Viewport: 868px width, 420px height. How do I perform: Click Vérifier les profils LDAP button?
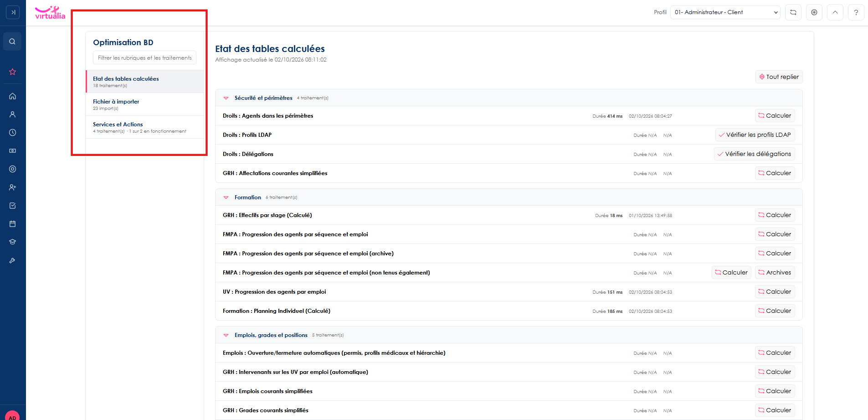(x=755, y=135)
